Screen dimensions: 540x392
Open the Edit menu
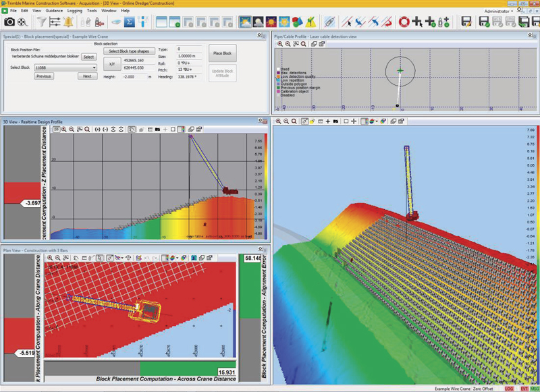pyautogui.click(x=24, y=11)
